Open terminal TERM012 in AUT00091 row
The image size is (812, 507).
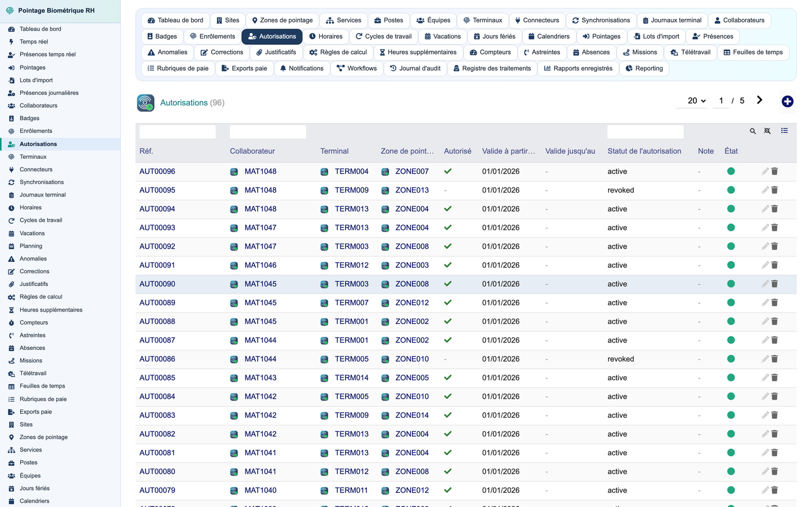pyautogui.click(x=352, y=265)
